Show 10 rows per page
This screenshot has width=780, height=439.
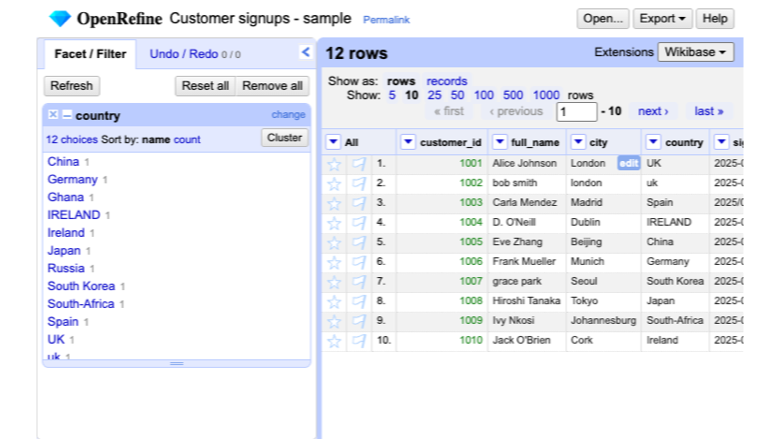click(411, 95)
